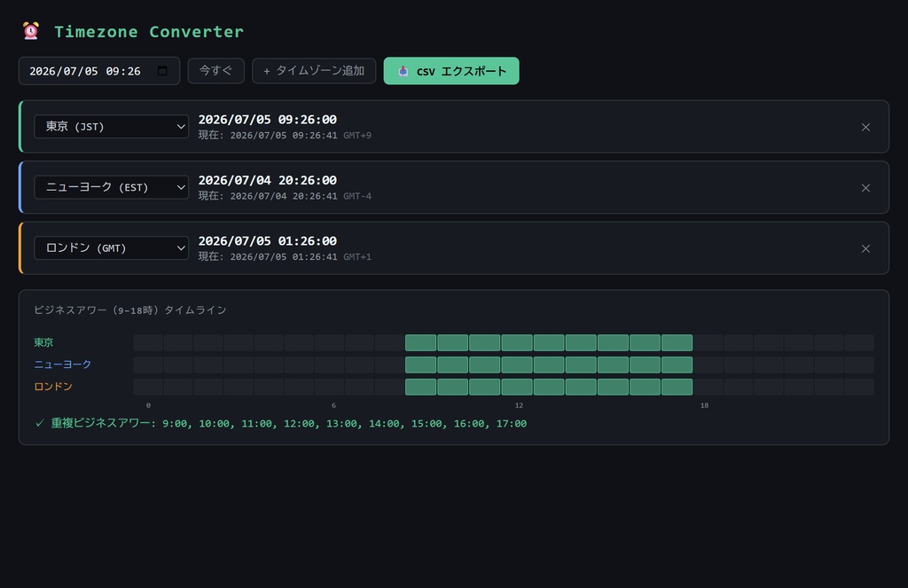Remove the ニューヨーク (EST) timezone row
The height and width of the screenshot is (588, 908).
tap(865, 188)
